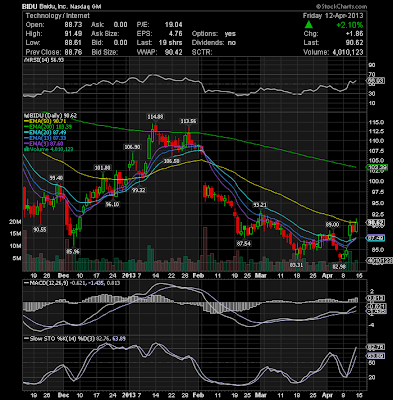Select the Chg value +1.86
The width and height of the screenshot is (393, 400).
(354, 34)
